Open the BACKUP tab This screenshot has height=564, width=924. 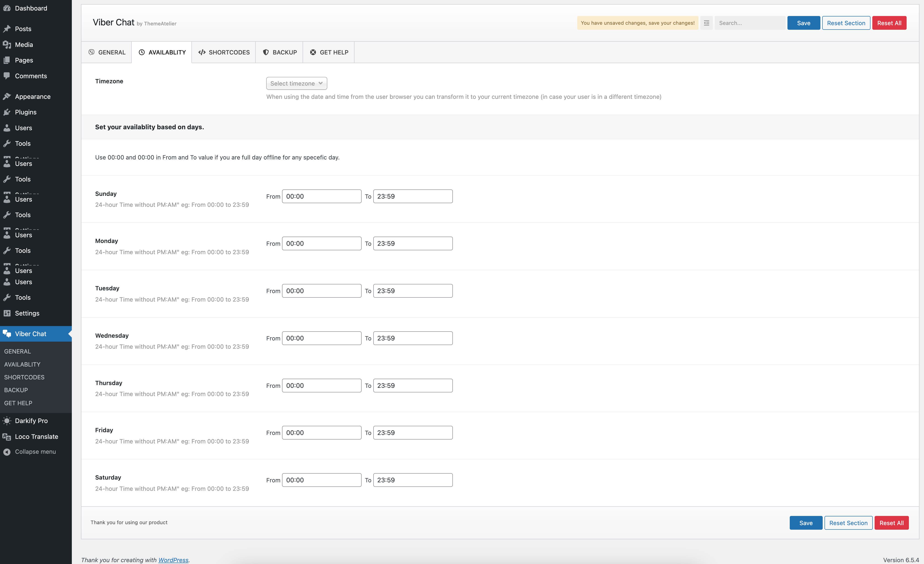(x=279, y=52)
